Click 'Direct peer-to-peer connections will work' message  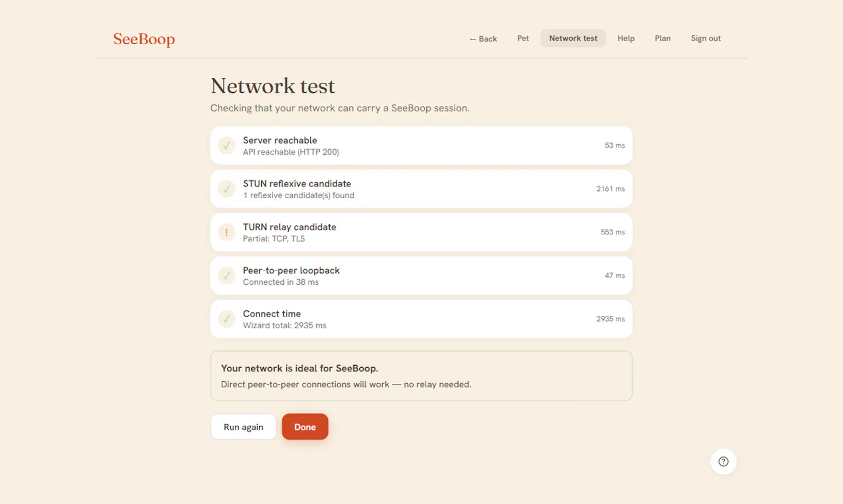346,384
